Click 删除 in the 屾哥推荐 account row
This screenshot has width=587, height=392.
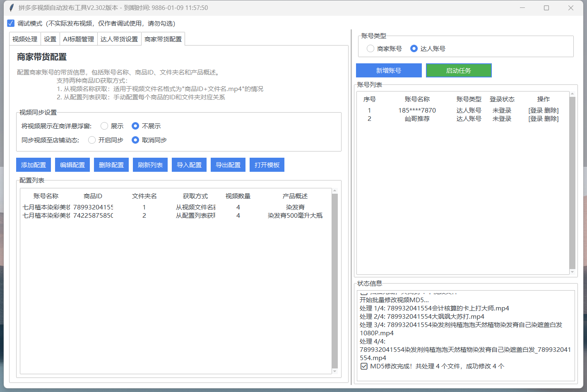tap(551, 119)
